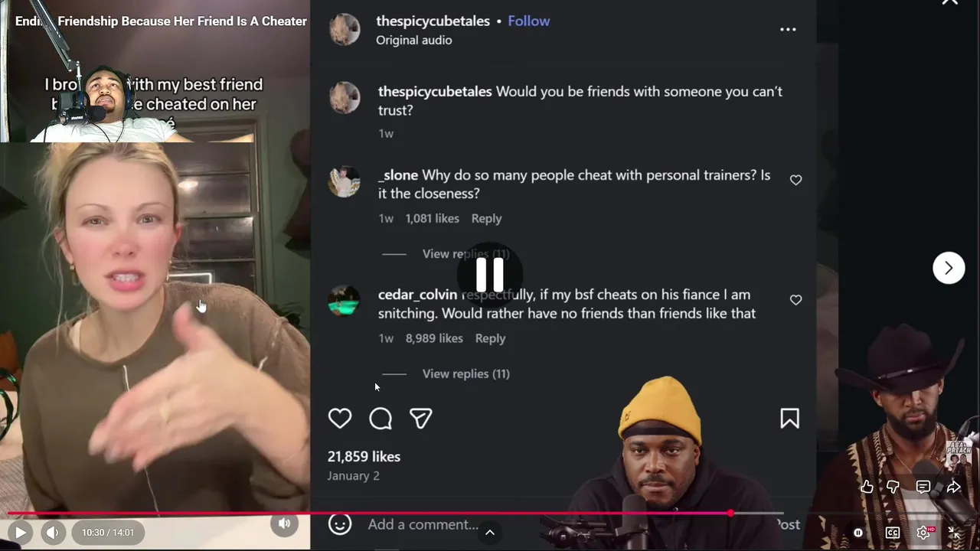This screenshot has height=551, width=980.
Task: Mute the Instagram reel audio
Action: [x=284, y=523]
